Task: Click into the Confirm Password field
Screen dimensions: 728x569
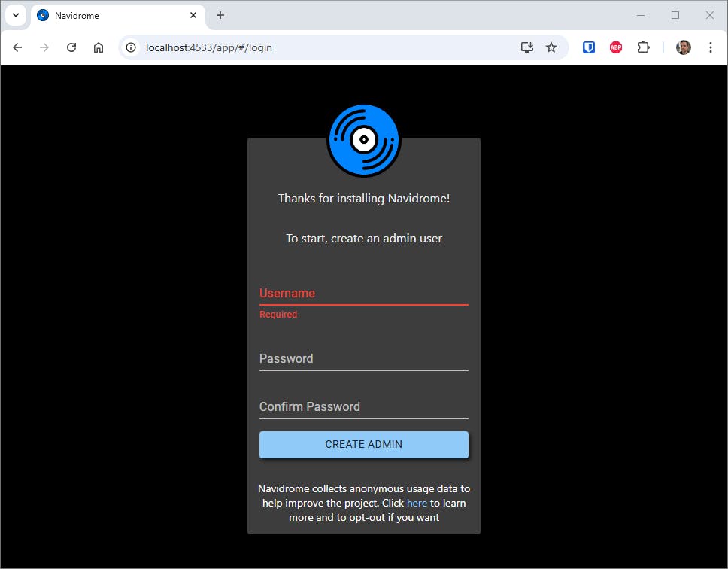Action: pyautogui.click(x=364, y=407)
